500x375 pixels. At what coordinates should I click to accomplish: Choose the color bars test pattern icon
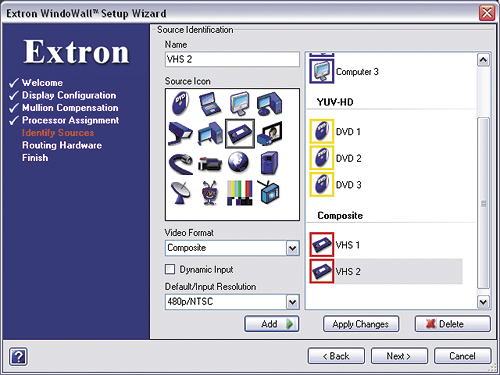240,193
